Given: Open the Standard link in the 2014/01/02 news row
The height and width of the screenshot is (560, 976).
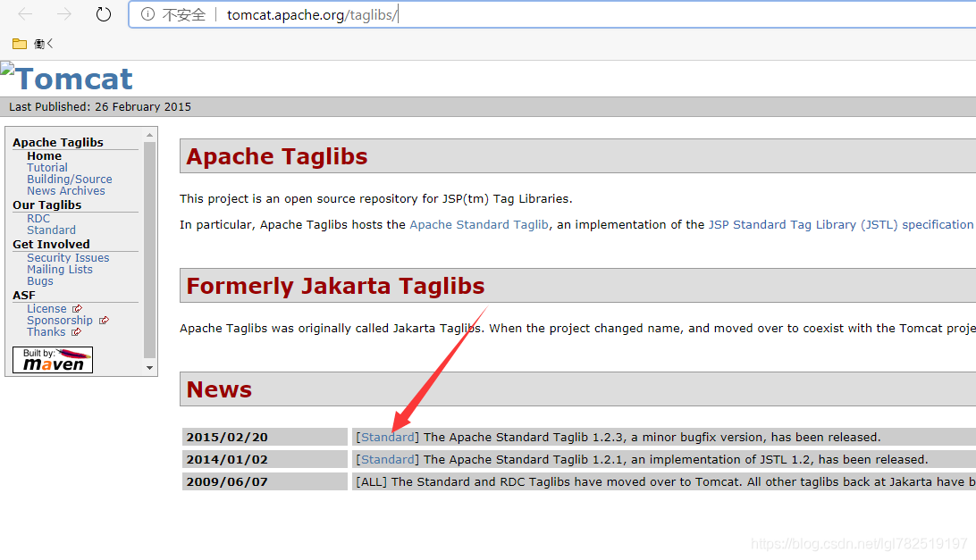Looking at the screenshot, I should [388, 460].
